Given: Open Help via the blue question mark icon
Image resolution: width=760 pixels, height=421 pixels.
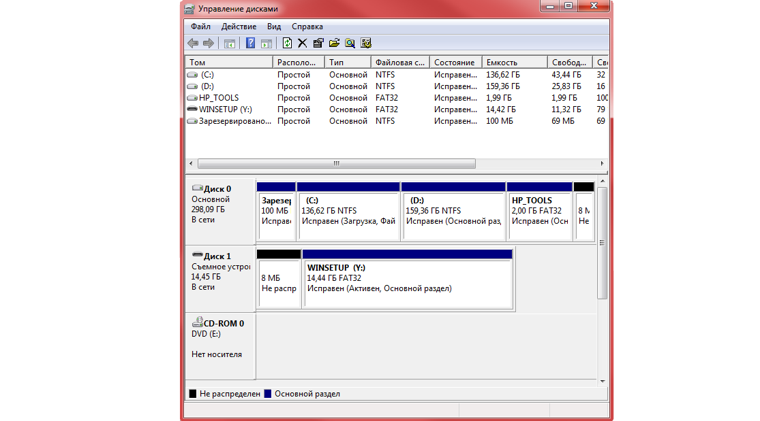Looking at the screenshot, I should click(x=250, y=43).
